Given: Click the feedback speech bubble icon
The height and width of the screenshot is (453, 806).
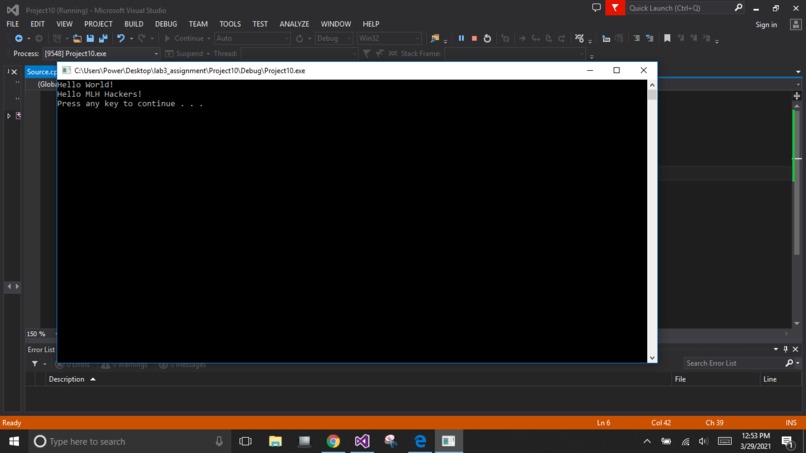Looking at the screenshot, I should point(596,8).
